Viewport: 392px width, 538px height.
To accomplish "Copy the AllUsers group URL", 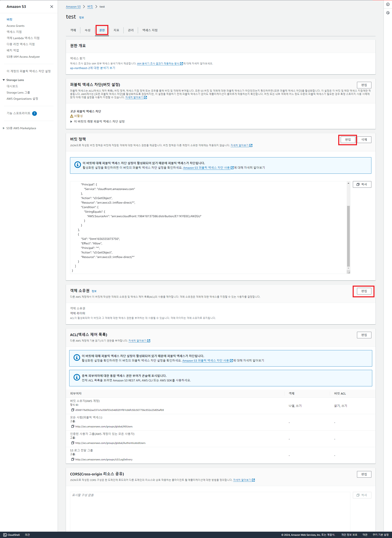I will [73, 426].
